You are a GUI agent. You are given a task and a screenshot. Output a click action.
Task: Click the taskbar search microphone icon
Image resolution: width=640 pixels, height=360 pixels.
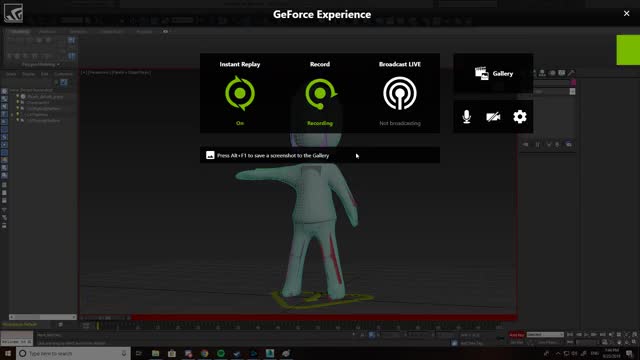[x=124, y=353]
